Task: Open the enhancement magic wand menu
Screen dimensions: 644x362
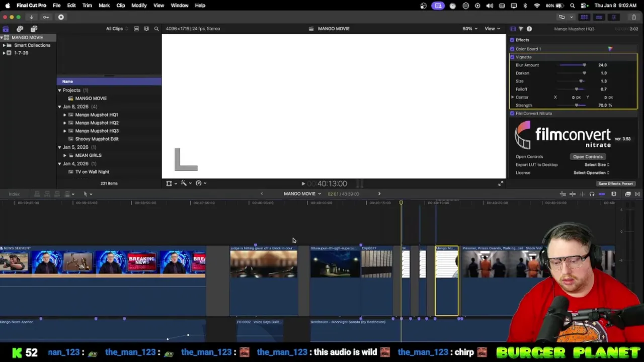Action: (x=185, y=184)
